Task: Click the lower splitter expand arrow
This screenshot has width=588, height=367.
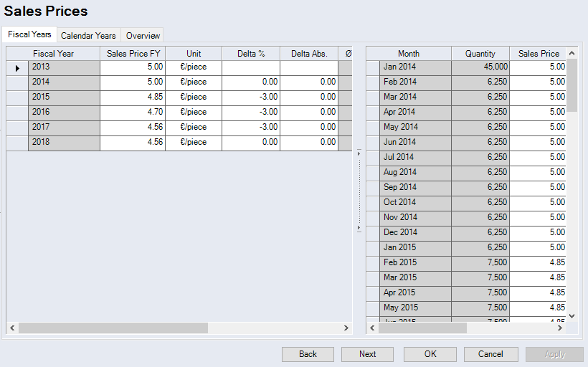Action: click(x=359, y=229)
